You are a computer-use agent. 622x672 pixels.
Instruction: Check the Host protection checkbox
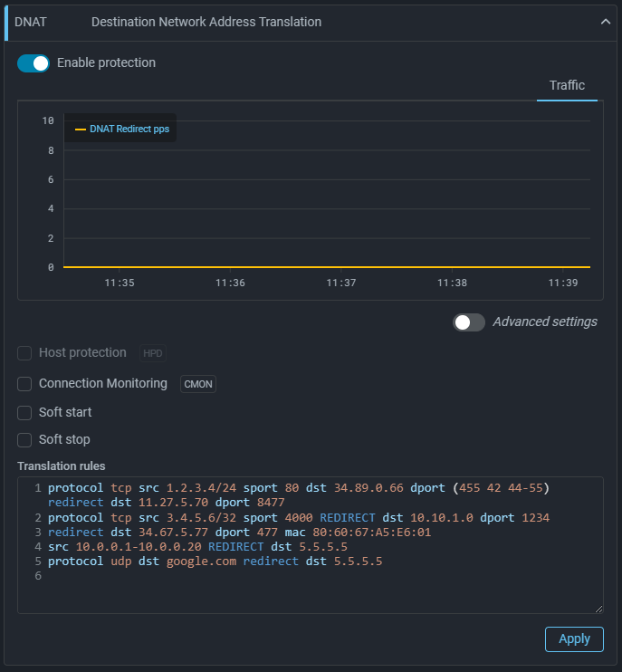[x=24, y=353]
